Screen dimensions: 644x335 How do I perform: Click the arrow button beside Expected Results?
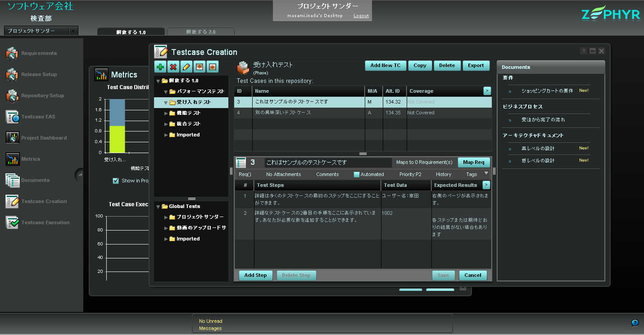[486, 185]
